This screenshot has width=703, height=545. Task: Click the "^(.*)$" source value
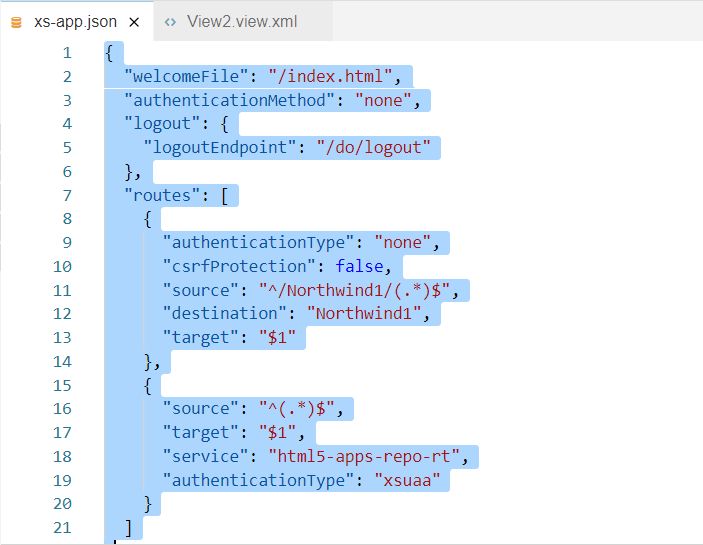(x=297, y=409)
